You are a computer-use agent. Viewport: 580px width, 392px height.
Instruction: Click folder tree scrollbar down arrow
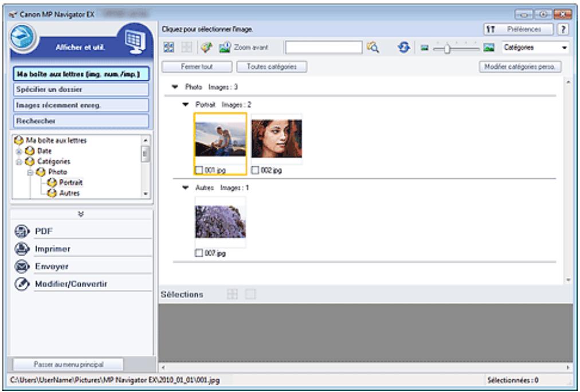tap(146, 193)
